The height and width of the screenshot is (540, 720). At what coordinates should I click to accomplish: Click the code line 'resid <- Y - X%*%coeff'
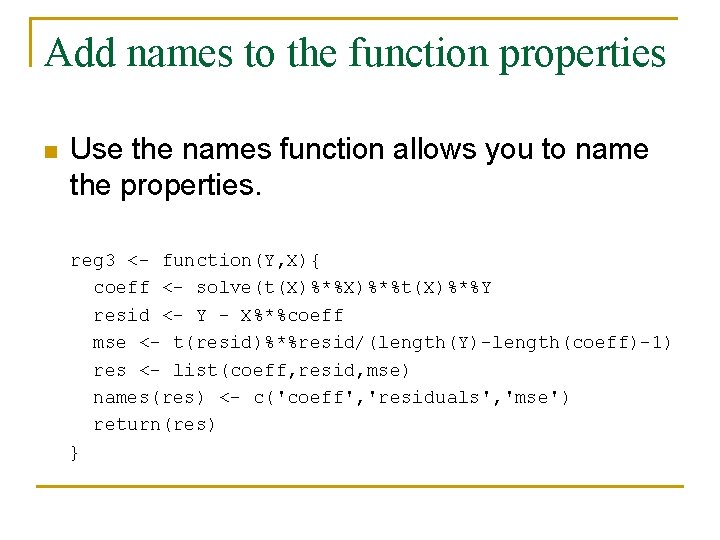click(x=218, y=315)
